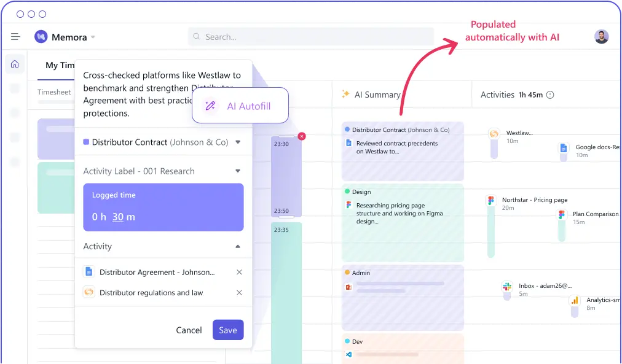Screen dimensions: 622x364
Task: Open the Memora workspace dropdown arrow
Action: pos(93,37)
